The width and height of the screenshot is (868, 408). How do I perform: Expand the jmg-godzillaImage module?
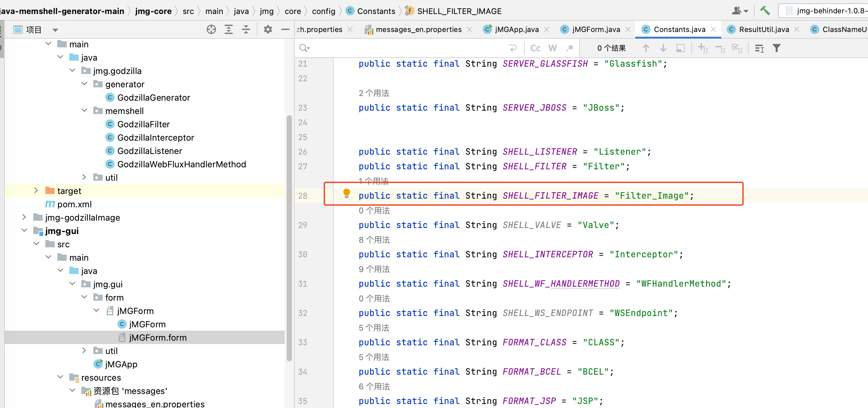tap(24, 217)
